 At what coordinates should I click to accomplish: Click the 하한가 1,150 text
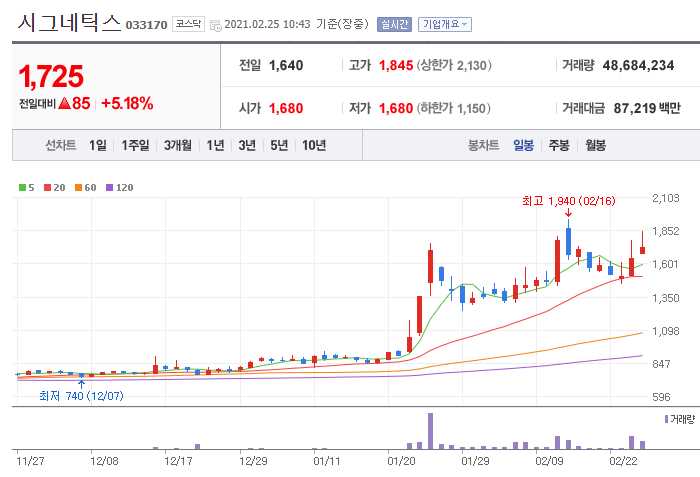(x=454, y=109)
